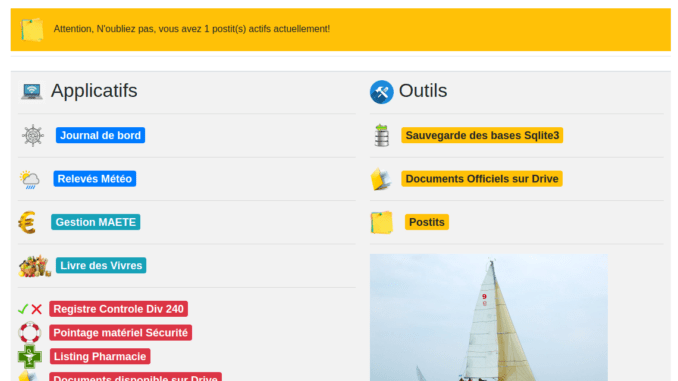Open Documents Officiels sur Drive

(482, 179)
